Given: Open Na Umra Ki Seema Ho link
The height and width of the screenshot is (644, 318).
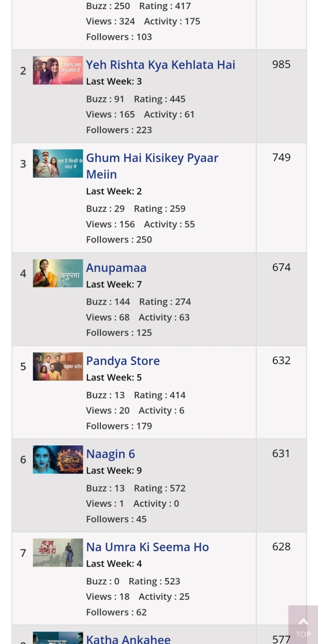Looking at the screenshot, I should [x=148, y=547].
